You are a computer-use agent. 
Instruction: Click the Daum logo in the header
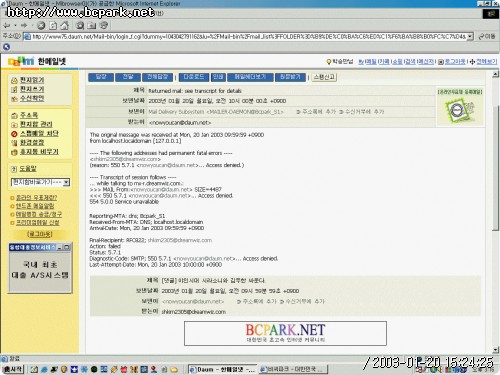point(21,61)
